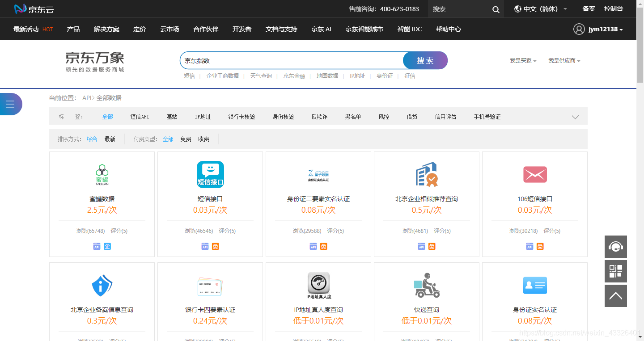Click the QR code icon on right
Screen dimensions: 644x341
coord(616,271)
